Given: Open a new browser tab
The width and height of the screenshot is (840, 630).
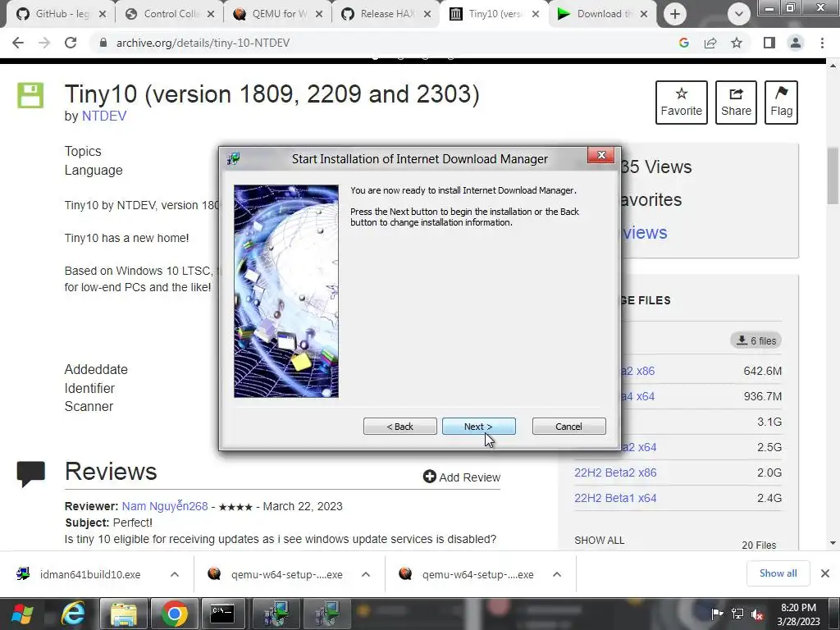Looking at the screenshot, I should (x=675, y=14).
